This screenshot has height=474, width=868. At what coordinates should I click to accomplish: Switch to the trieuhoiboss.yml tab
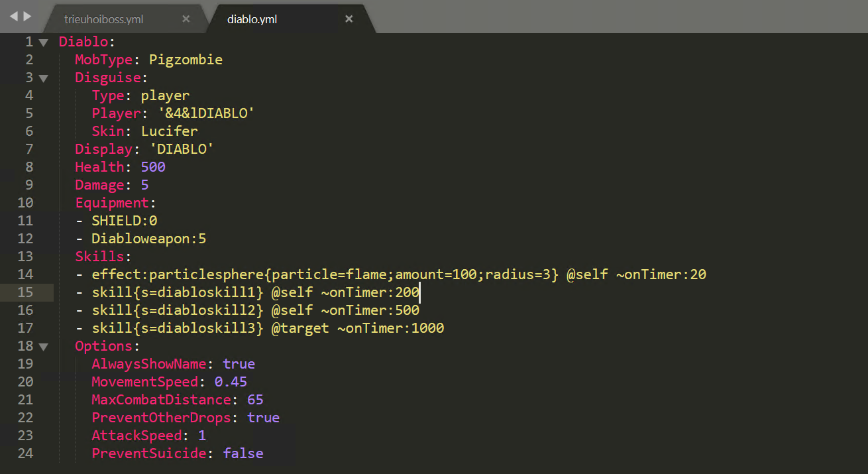point(104,19)
